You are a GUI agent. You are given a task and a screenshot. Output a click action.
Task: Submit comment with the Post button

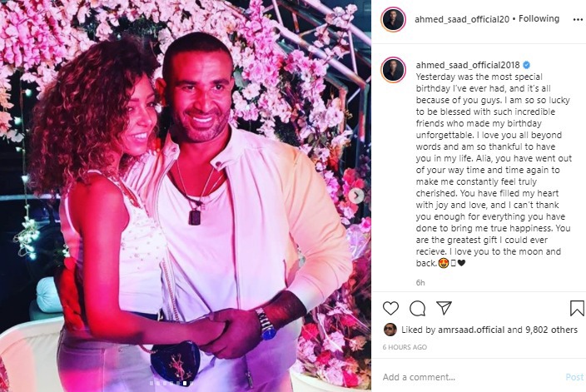click(x=574, y=377)
